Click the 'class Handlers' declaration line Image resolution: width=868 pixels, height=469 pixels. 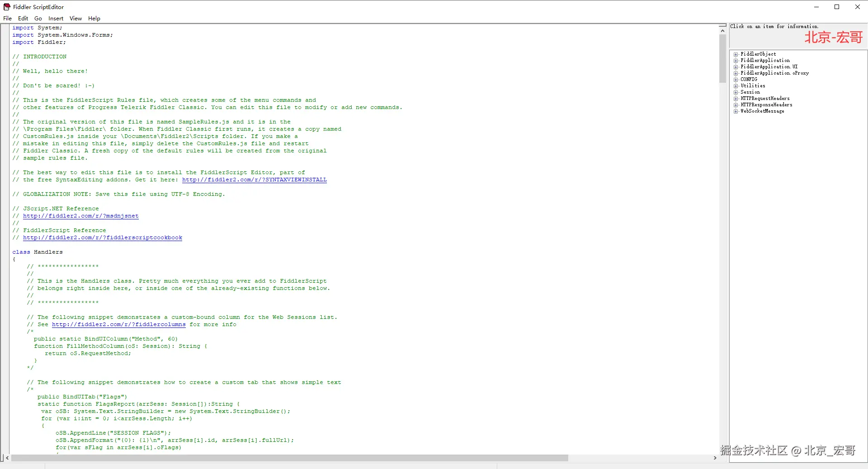38,252
